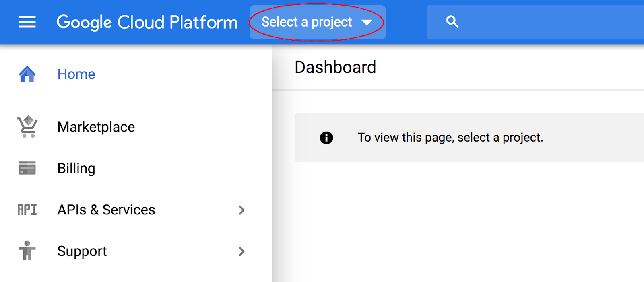644x282 pixels.
Task: Click the search magnifier icon
Action: pos(452,22)
